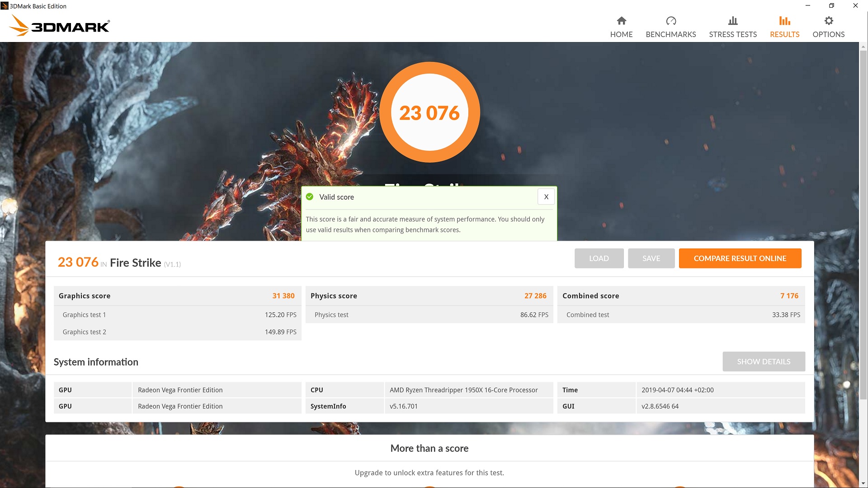
Task: Close the 3DMark window
Action: [855, 5]
